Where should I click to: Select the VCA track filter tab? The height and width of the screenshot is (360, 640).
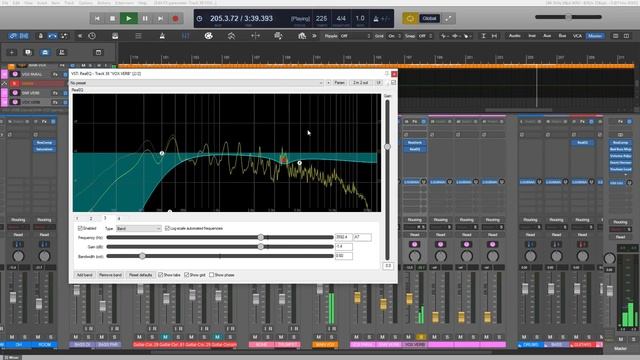[577, 36]
